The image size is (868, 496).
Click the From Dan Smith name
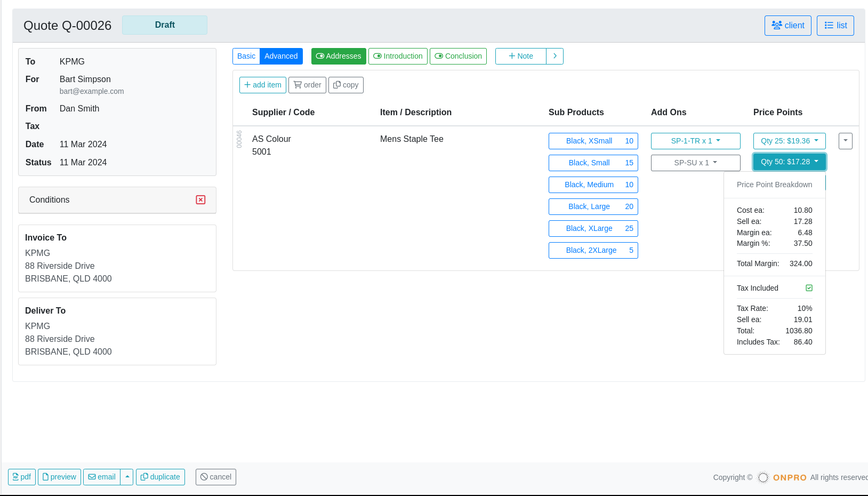click(79, 108)
